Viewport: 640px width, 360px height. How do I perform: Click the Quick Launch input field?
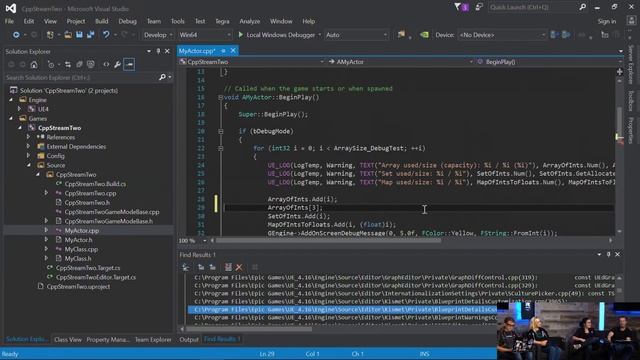tap(533, 7)
